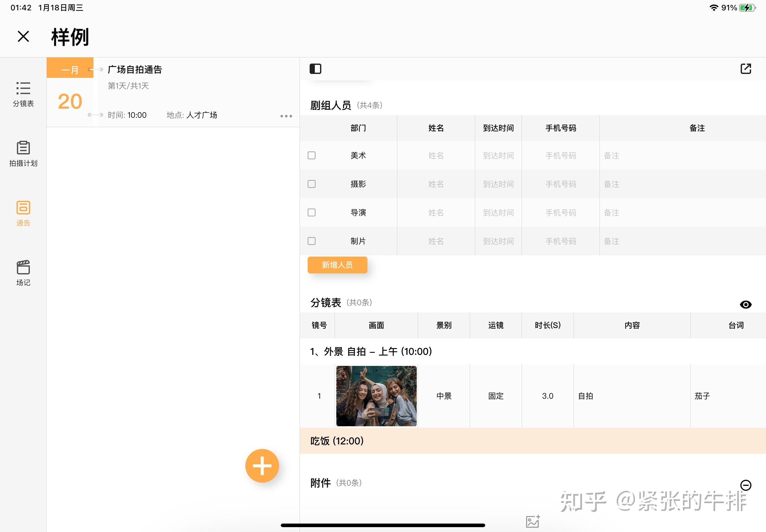Viewport: 766px width, 532px height.
Task: Select the 分镜表 icon in the sidebar
Action: point(23,94)
